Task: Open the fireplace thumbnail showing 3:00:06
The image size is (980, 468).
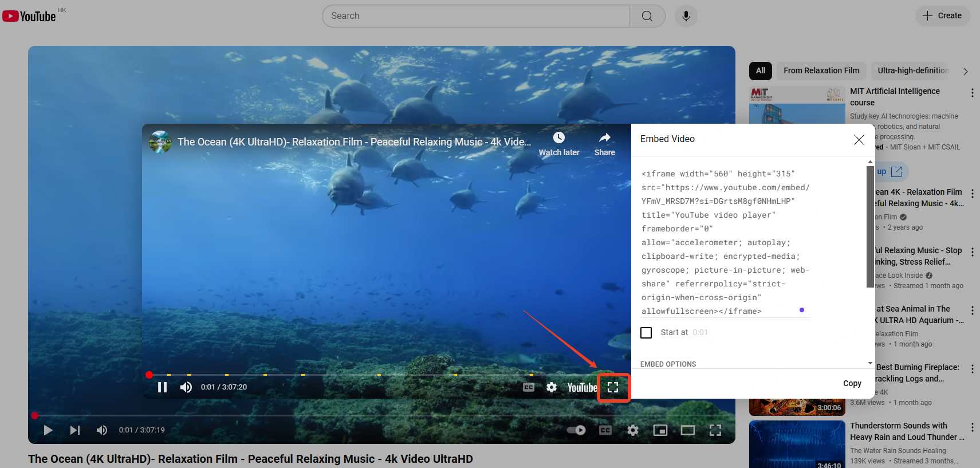Action: click(797, 407)
